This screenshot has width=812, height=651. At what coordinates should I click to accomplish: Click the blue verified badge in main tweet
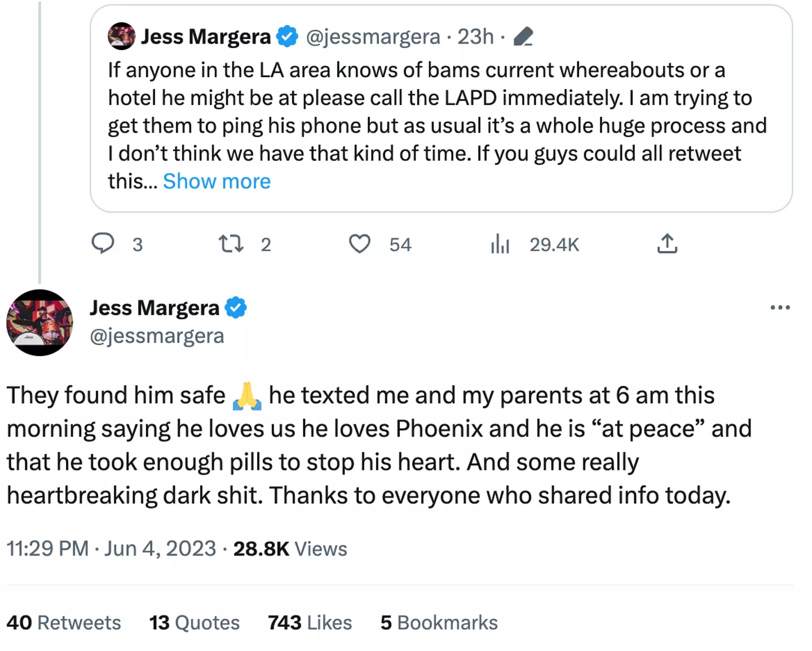[236, 308]
